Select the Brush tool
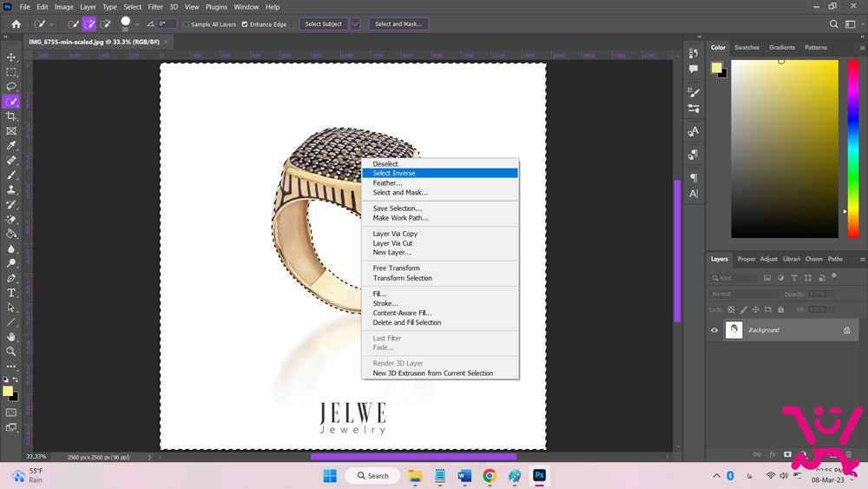Image resolution: width=868 pixels, height=489 pixels. pyautogui.click(x=11, y=175)
